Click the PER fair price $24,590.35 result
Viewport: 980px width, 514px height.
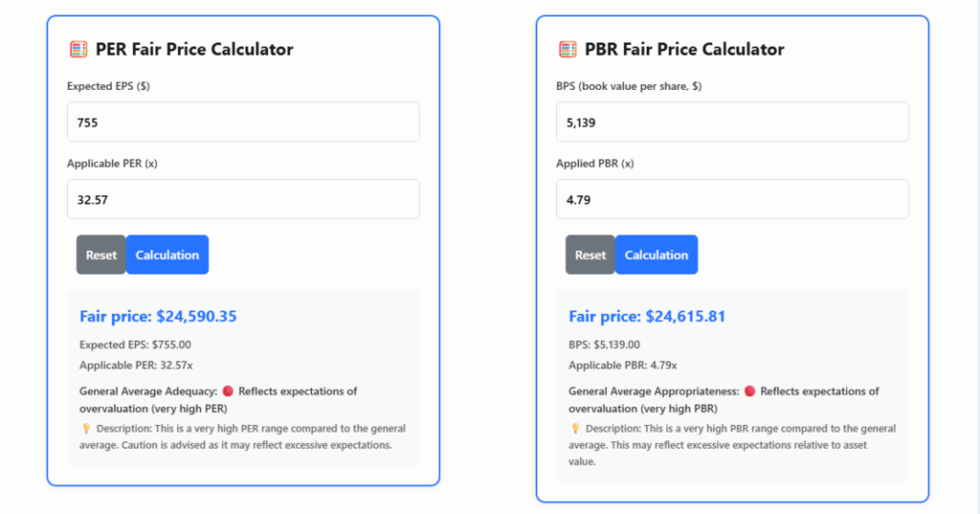coord(158,316)
